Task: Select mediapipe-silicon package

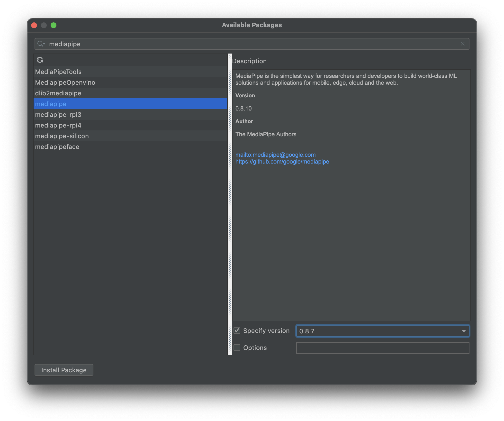Action: (x=62, y=136)
